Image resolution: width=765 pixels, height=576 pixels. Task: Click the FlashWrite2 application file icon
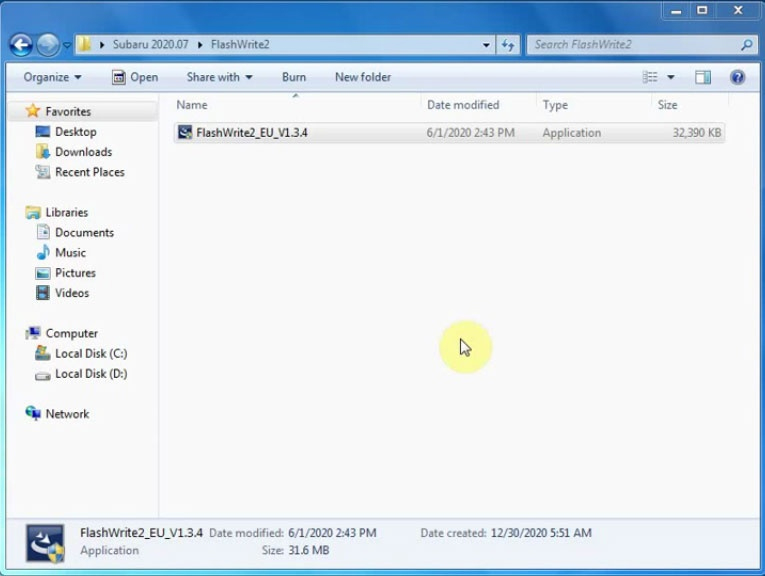point(185,132)
